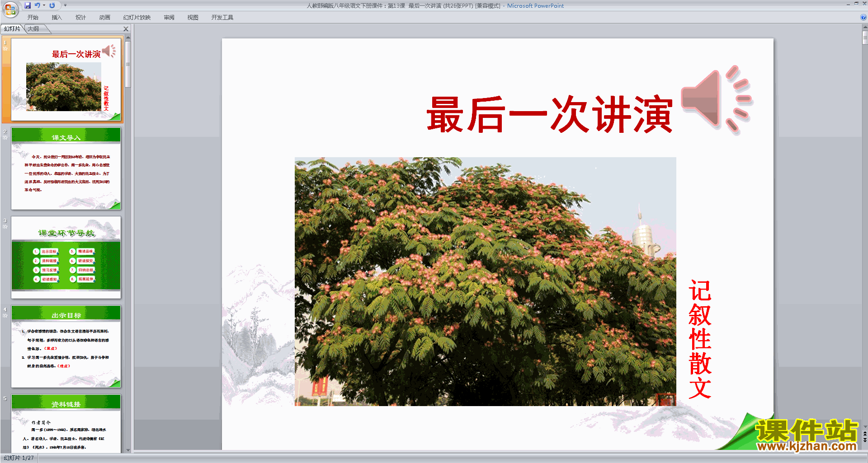This screenshot has height=463, width=868.
Task: Select slide 1 thumbnail 最后一次讲演
Action: [66, 80]
